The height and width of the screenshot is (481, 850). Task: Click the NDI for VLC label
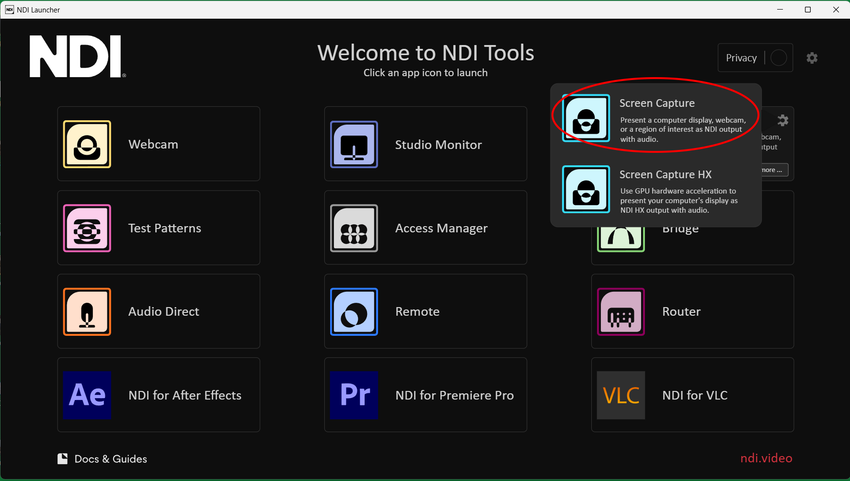click(x=695, y=395)
